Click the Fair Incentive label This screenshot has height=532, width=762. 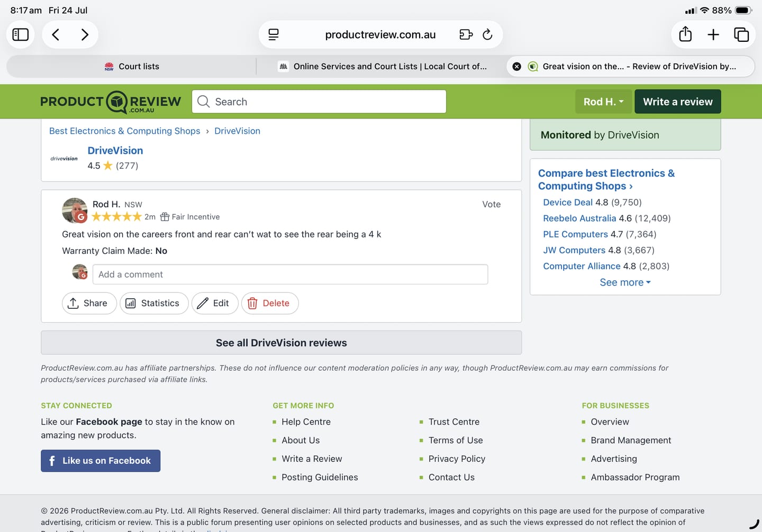196,217
